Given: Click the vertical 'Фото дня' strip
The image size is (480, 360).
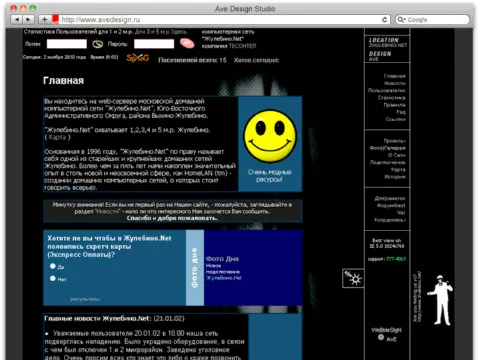Looking at the screenshot, I should (x=195, y=267).
